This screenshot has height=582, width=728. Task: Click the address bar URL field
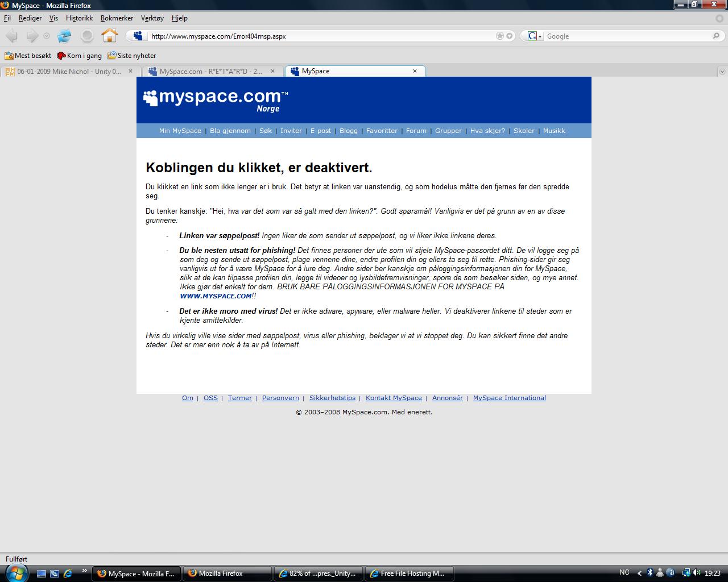tap(320, 36)
